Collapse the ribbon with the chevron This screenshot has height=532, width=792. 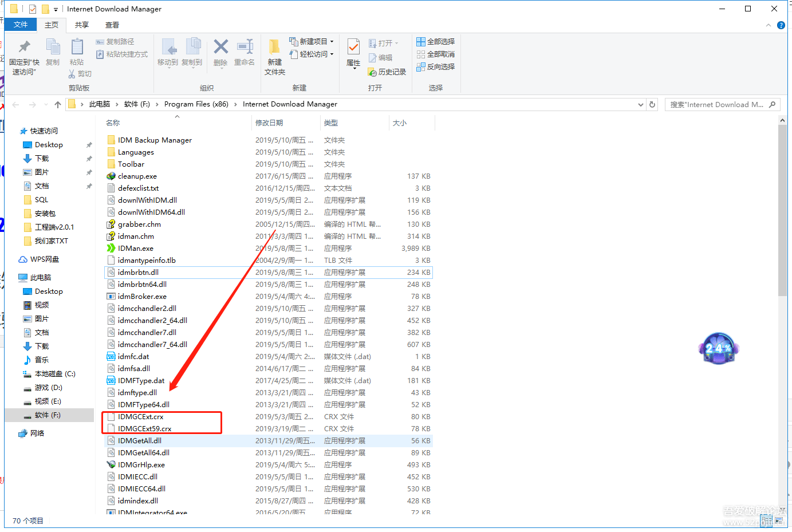[769, 25]
